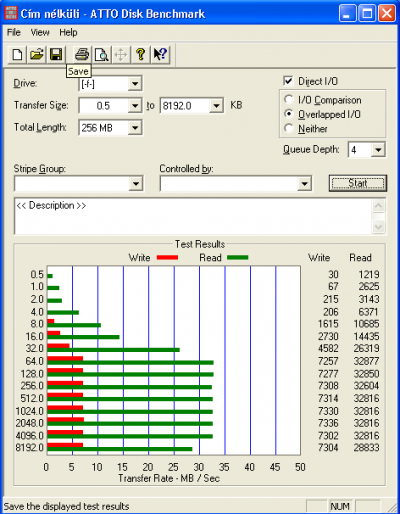Image resolution: width=400 pixels, height=514 pixels.
Task: Select the I/O Comparison radio button
Action: coord(288,100)
